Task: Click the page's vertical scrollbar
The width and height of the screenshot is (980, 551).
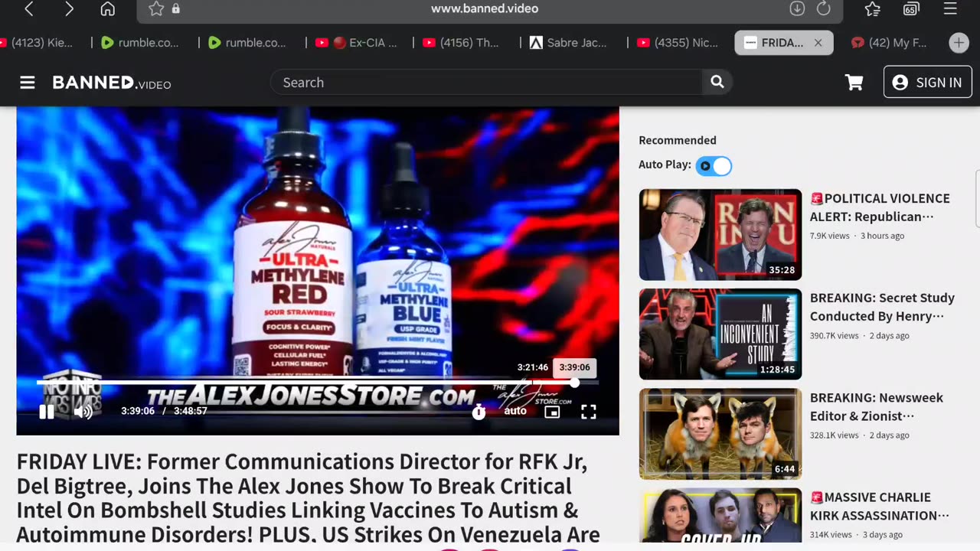Action: [x=977, y=199]
